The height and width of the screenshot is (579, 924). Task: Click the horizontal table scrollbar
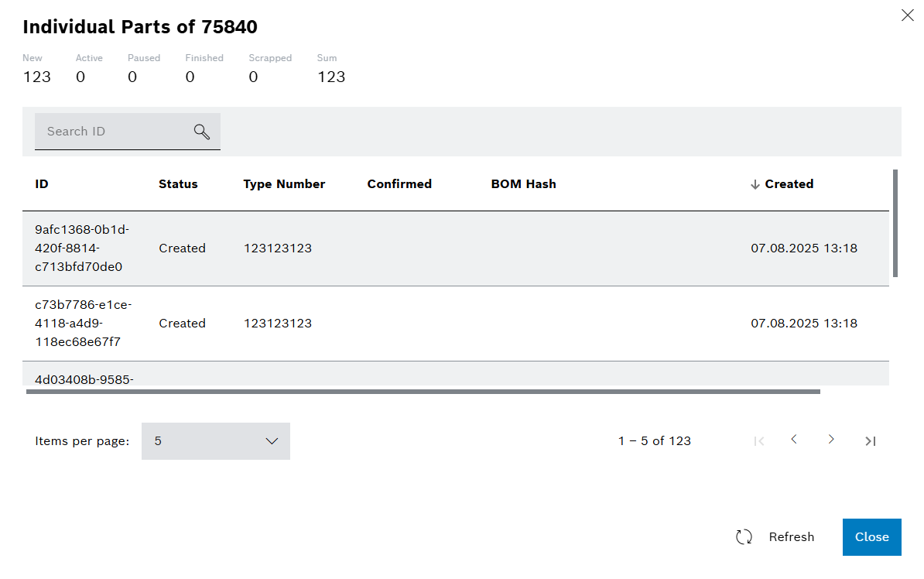[423, 392]
